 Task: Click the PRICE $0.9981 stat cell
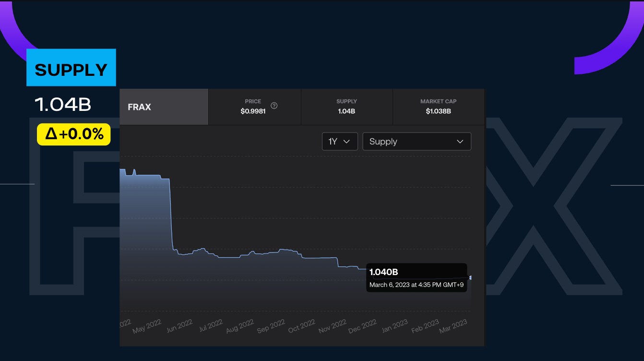pyautogui.click(x=255, y=107)
